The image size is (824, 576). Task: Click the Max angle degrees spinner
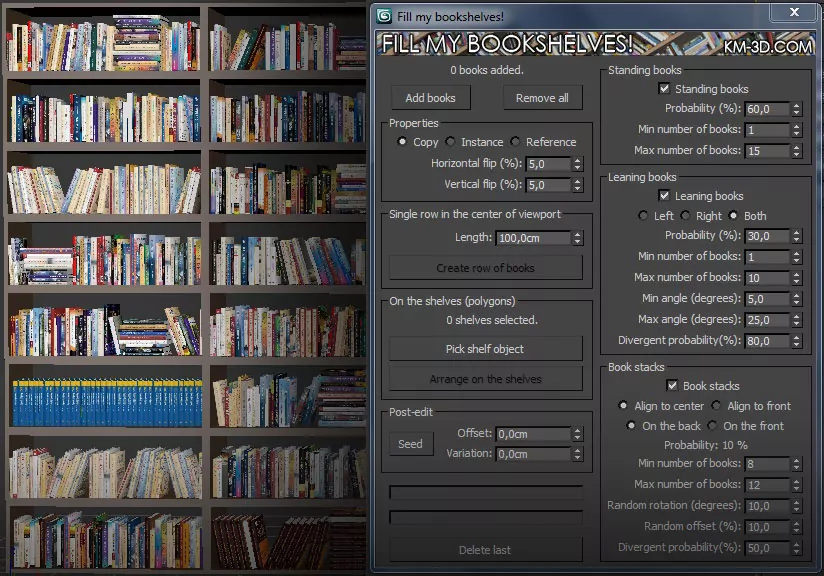pos(796,320)
